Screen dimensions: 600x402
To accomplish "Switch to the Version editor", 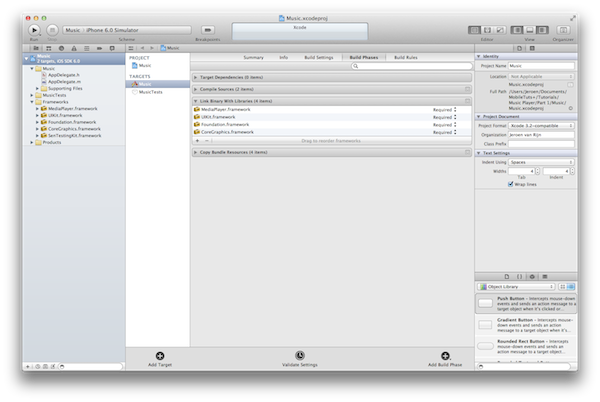I will tap(500, 30).
